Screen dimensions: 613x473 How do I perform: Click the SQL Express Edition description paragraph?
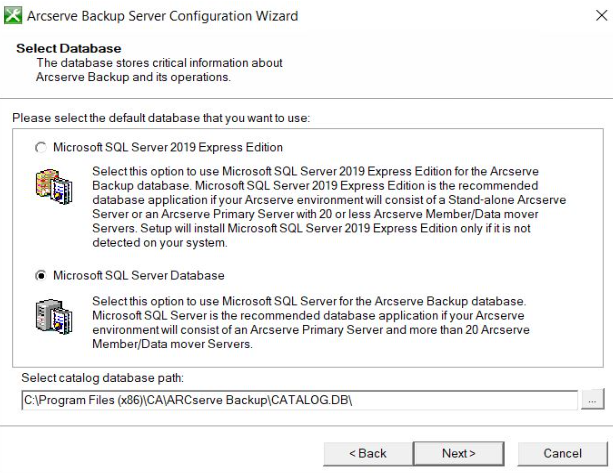[x=329, y=207]
